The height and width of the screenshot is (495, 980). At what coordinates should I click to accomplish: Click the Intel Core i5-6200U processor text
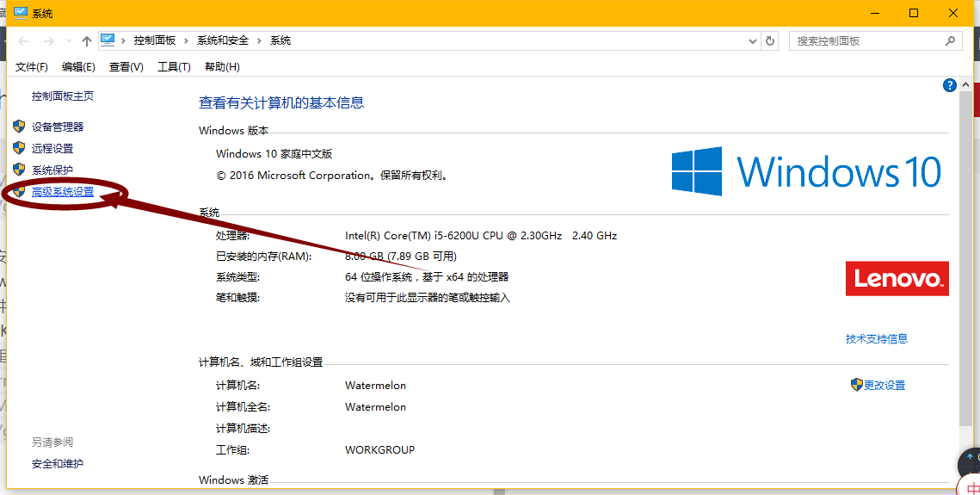pos(481,236)
